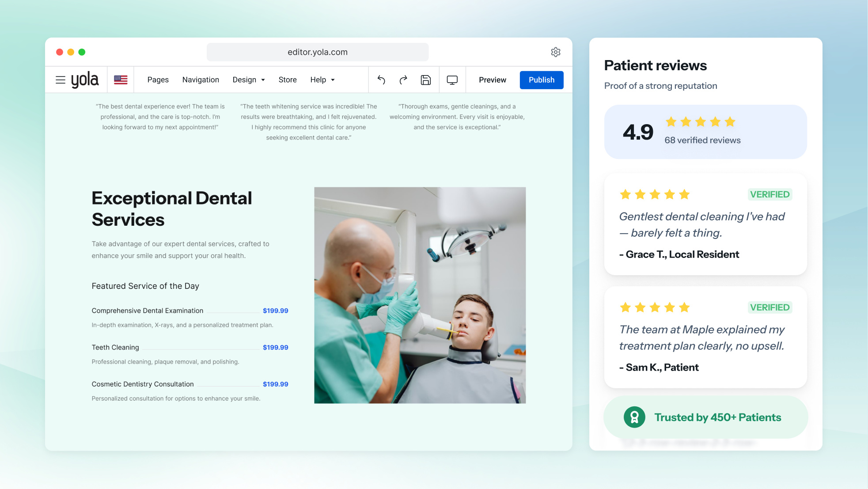Save the site with floppy disk icon

[x=426, y=80]
